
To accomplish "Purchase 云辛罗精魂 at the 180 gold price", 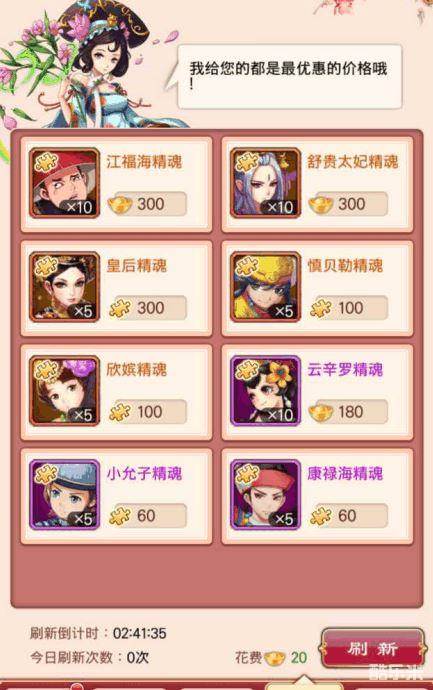I will point(348,412).
